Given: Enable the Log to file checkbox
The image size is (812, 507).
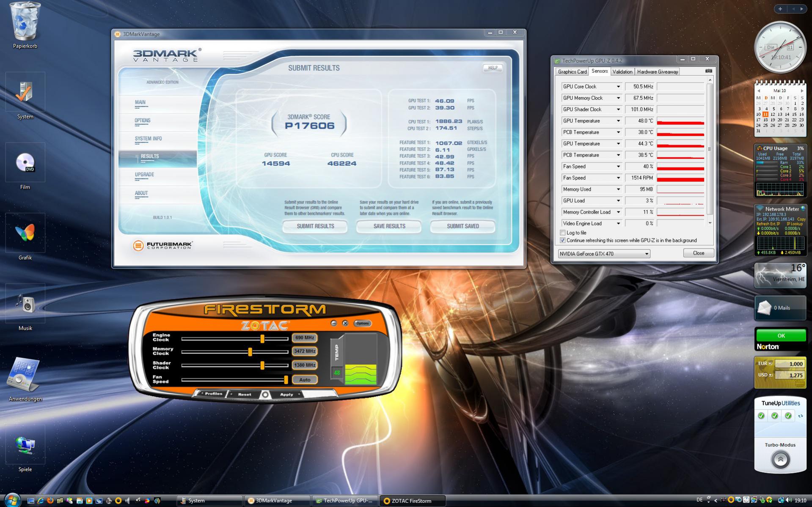Looking at the screenshot, I should [x=562, y=233].
